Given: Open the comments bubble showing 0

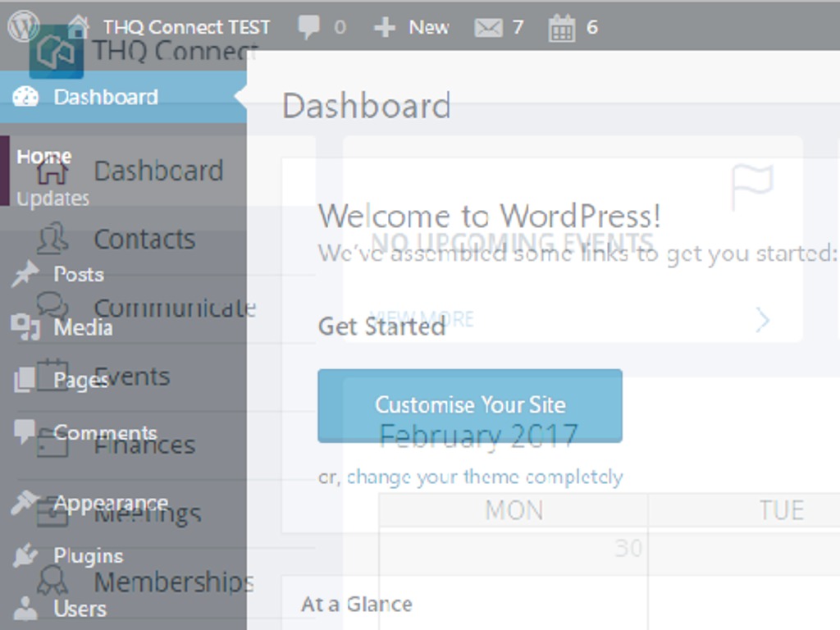Looking at the screenshot, I should [x=309, y=27].
